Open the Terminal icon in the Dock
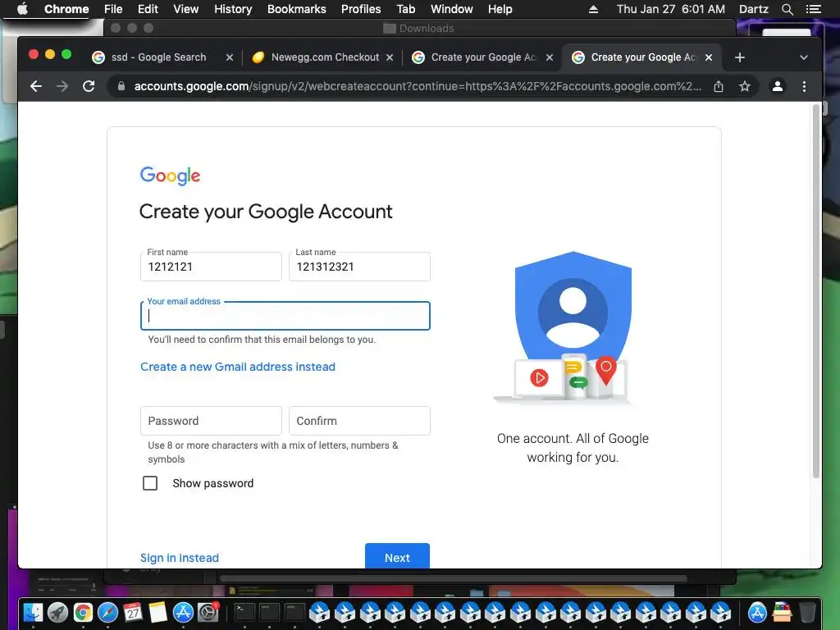The image size is (840, 630). tap(244, 612)
